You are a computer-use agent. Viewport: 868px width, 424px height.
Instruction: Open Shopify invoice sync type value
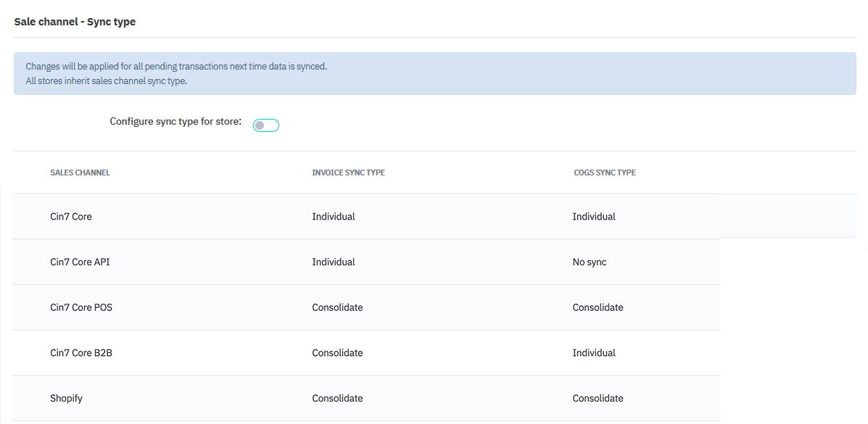tap(337, 399)
